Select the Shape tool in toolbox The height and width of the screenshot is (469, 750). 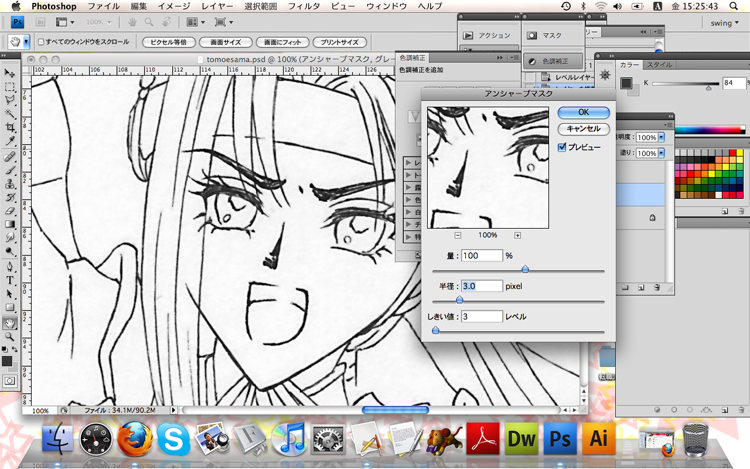coord(9,307)
